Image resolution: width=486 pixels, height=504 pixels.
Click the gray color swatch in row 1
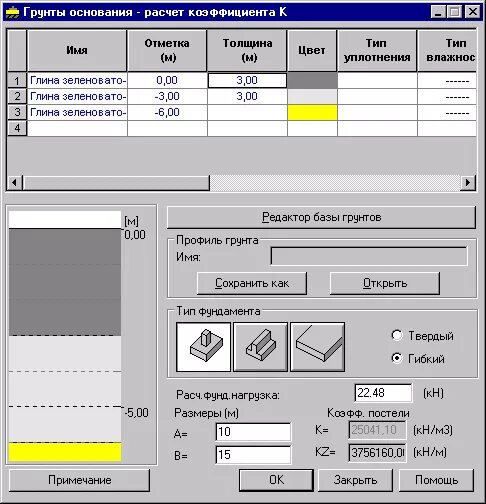click(x=312, y=80)
